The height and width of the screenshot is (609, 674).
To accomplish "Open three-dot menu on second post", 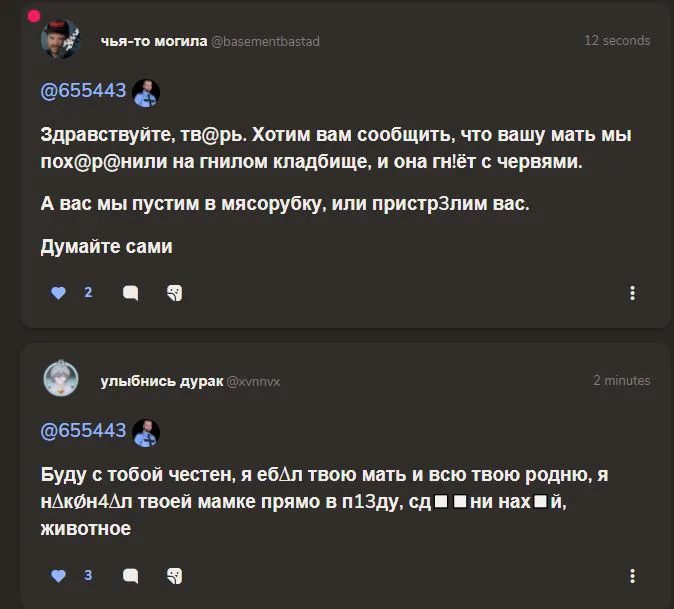I will pyautogui.click(x=632, y=576).
